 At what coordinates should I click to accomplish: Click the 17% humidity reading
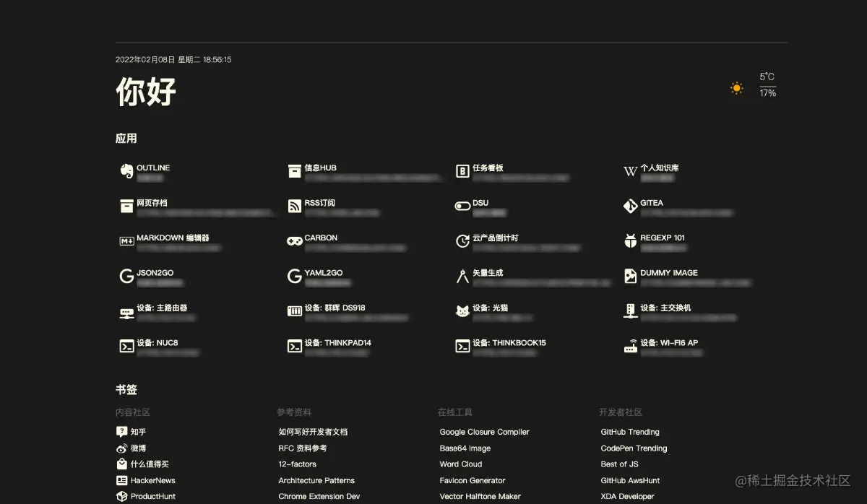tap(767, 93)
